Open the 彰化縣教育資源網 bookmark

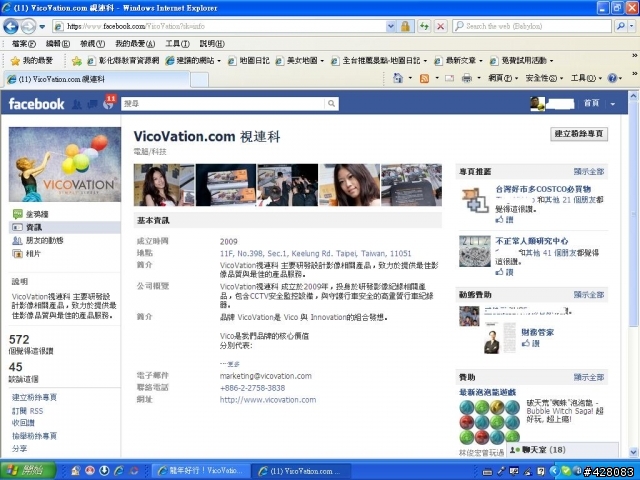tap(123, 61)
